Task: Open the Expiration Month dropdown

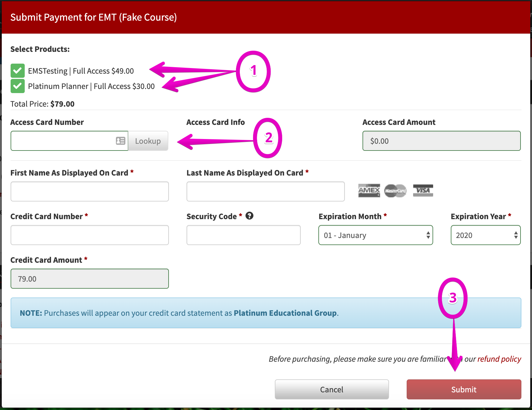Action: [375, 235]
